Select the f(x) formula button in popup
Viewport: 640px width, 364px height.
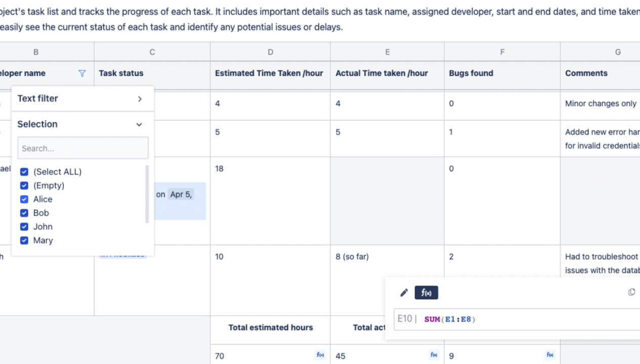[x=426, y=293]
